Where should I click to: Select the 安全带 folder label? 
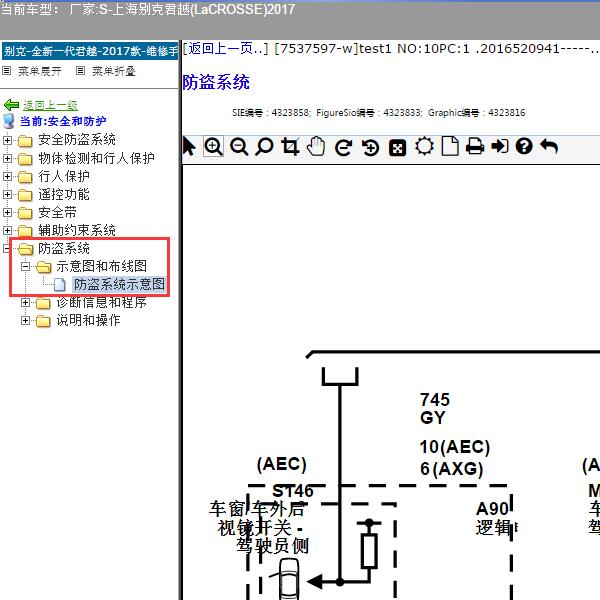(57, 212)
